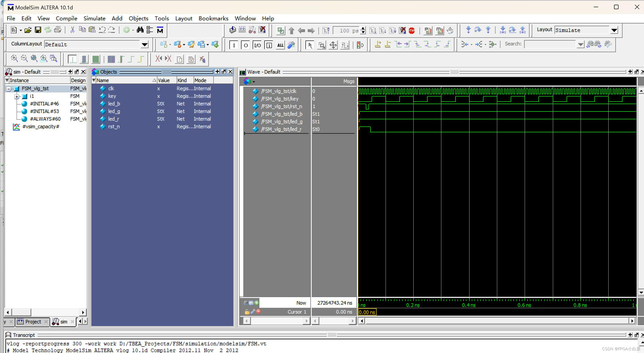
Task: Click the Open folder icon
Action: [x=28, y=30]
